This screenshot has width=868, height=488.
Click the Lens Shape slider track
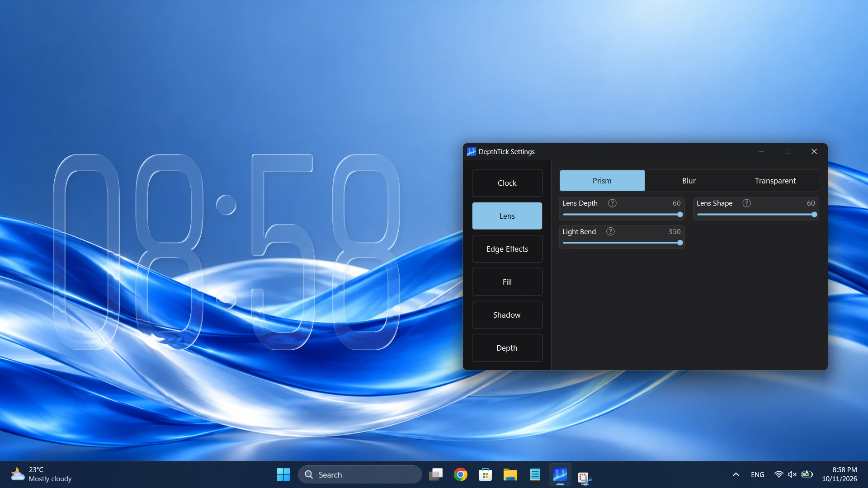pyautogui.click(x=756, y=215)
